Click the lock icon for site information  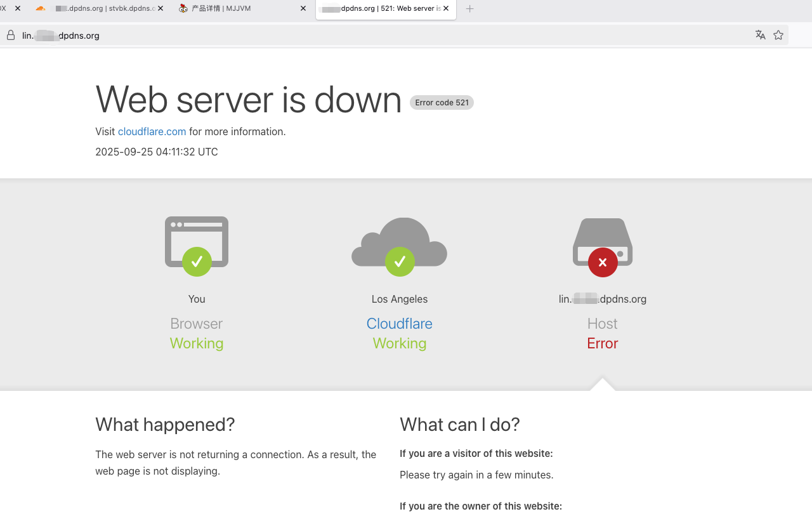(x=11, y=36)
